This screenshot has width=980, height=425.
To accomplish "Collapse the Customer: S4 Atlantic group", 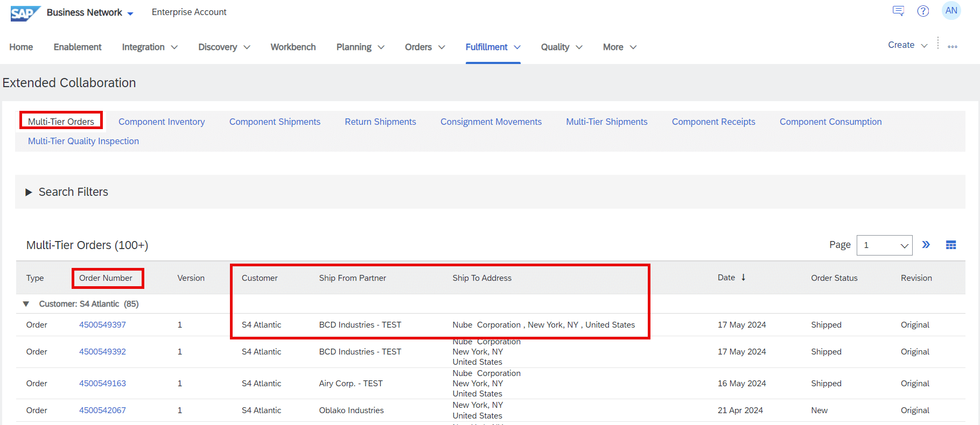I will [x=26, y=304].
